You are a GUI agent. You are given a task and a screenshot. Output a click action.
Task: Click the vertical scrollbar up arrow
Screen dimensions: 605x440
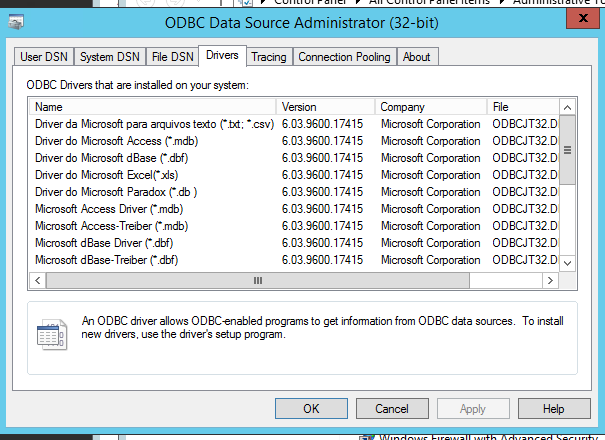click(x=567, y=107)
